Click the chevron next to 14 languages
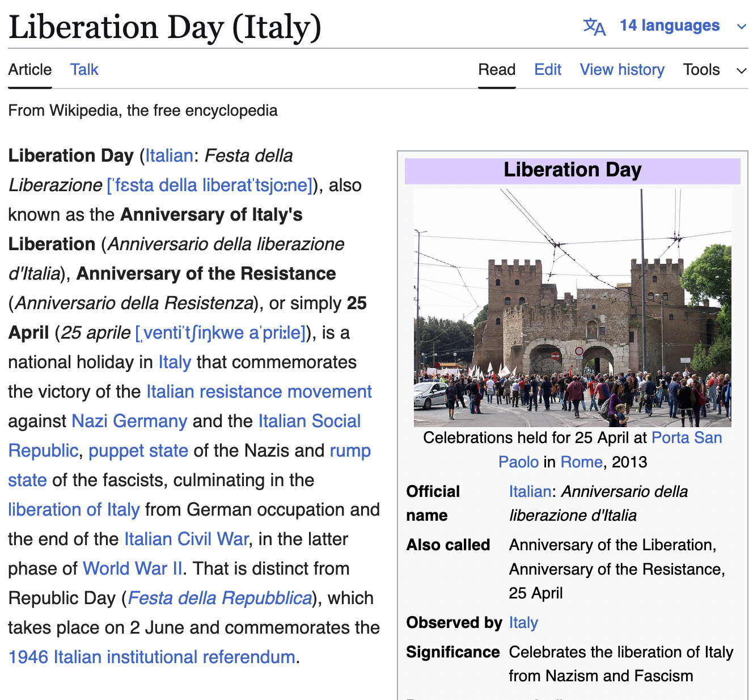This screenshot has width=753, height=700. (741, 27)
